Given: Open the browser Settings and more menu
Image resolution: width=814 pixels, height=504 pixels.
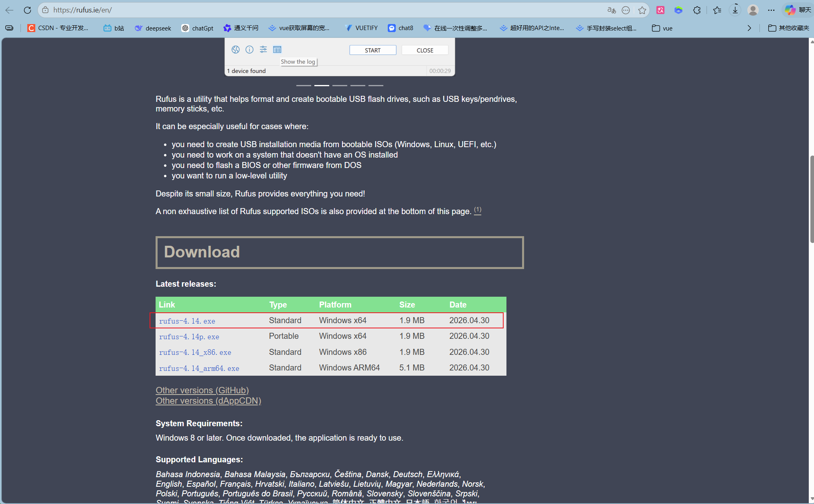Looking at the screenshot, I should (x=771, y=10).
